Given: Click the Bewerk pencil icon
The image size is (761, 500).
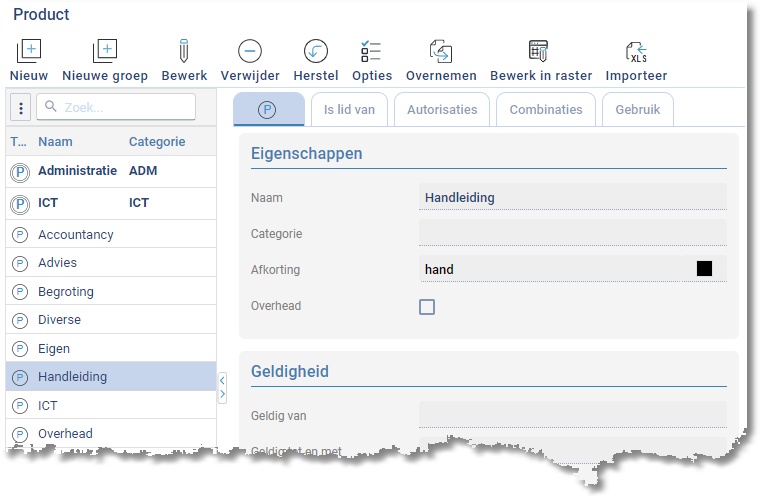Looking at the screenshot, I should [184, 52].
